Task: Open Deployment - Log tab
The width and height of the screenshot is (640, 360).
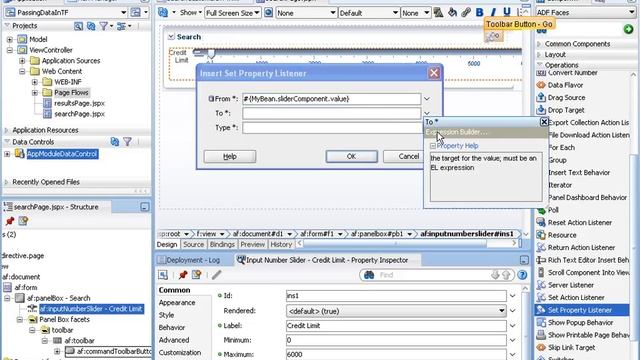Action: [193, 260]
